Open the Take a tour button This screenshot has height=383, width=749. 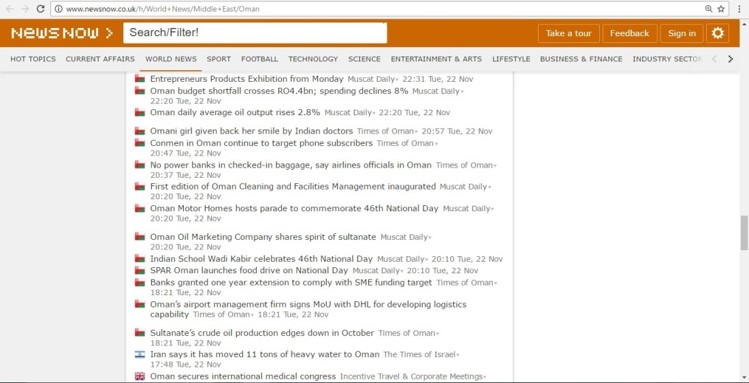(x=568, y=33)
